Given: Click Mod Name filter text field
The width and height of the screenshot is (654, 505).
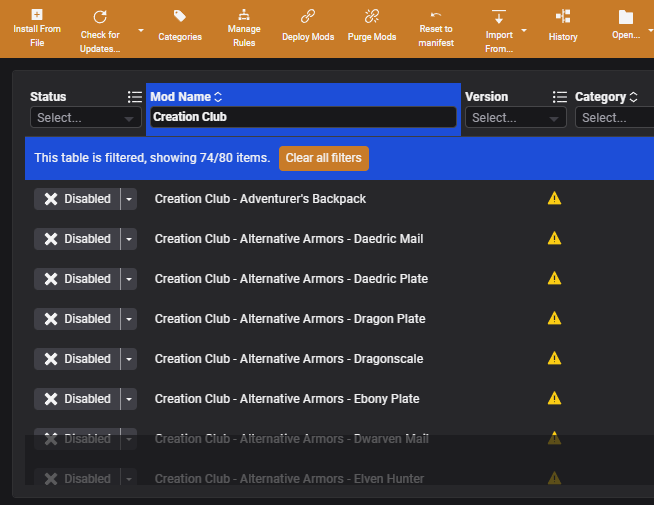Looking at the screenshot, I should 303,117.
